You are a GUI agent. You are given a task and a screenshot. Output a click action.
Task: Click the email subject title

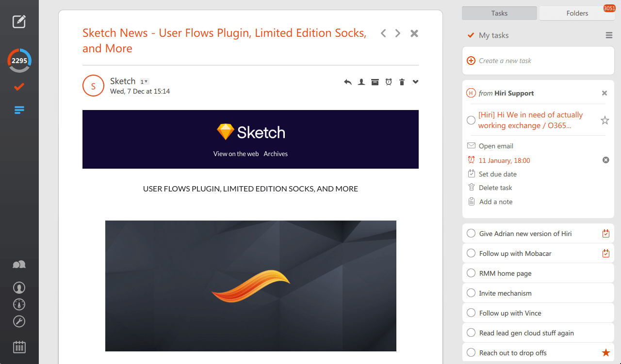point(224,41)
